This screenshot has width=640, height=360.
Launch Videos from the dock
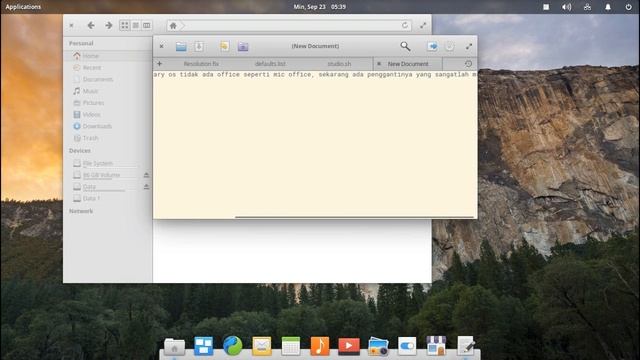tap(349, 346)
